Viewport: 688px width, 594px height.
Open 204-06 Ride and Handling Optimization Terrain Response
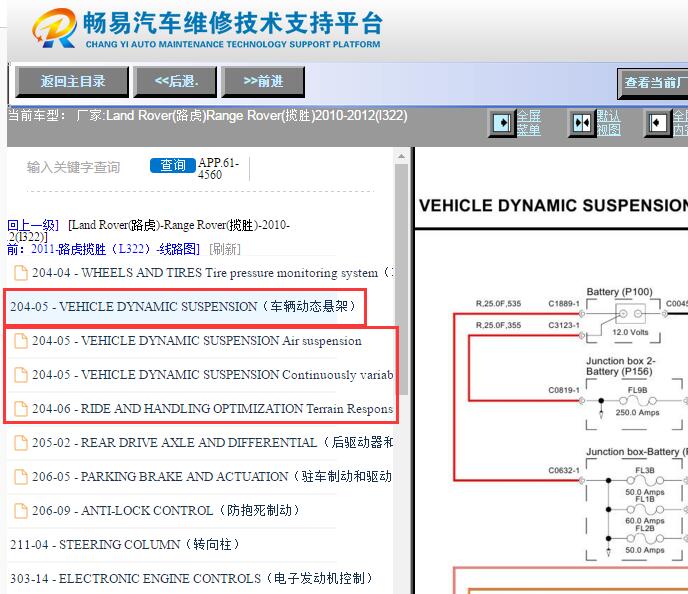click(212, 408)
